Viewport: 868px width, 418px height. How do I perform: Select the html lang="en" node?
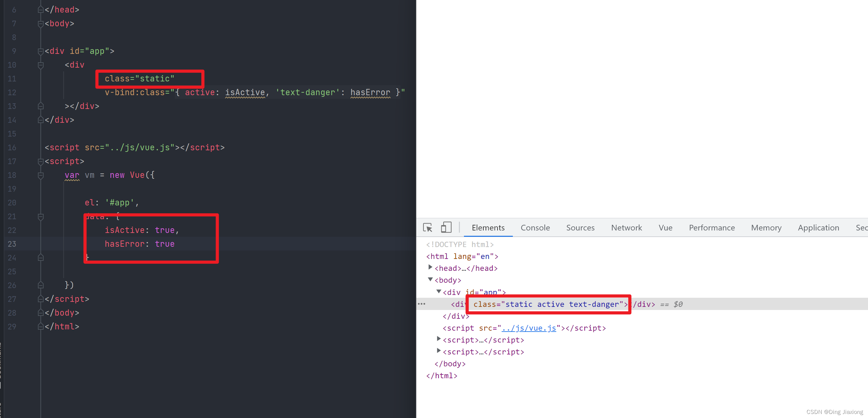point(462,256)
